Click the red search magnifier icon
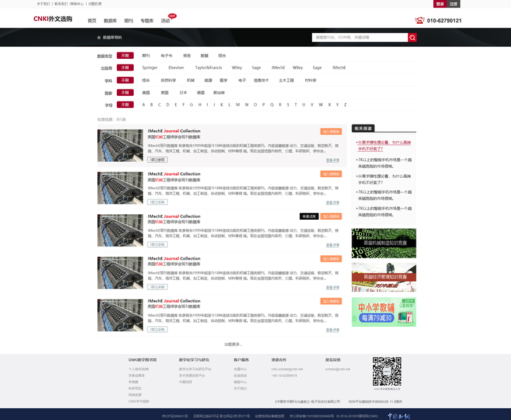This screenshot has height=420, width=511. tap(412, 38)
